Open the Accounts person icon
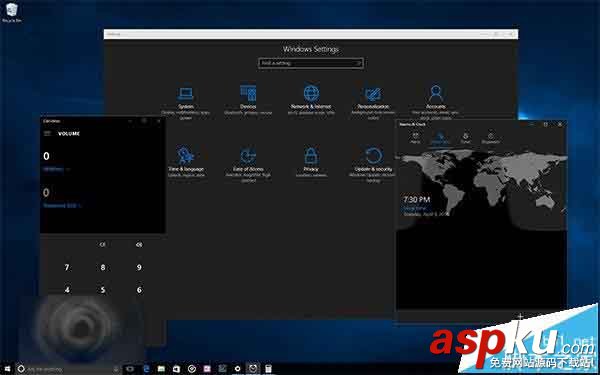The image size is (600, 375). 436,93
